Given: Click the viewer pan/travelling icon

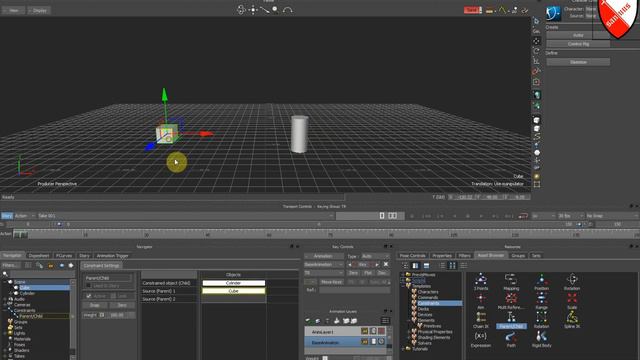Looking at the screenshot, I should [x=253, y=9].
